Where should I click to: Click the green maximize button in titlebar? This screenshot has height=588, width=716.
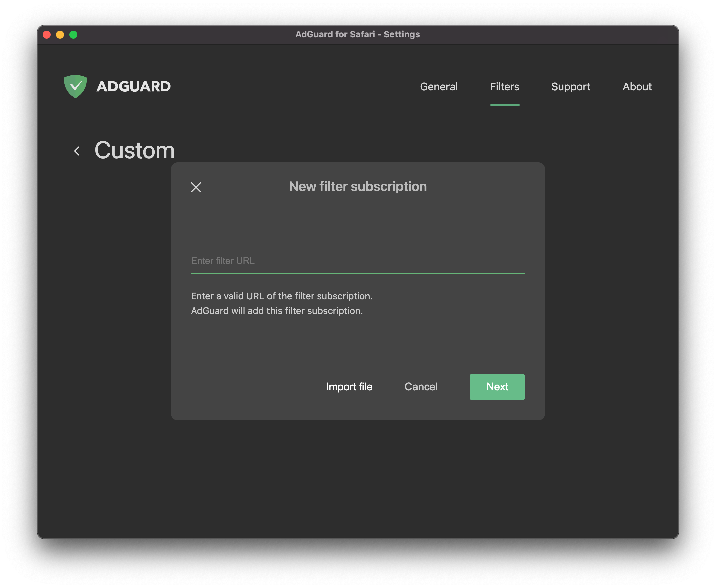click(74, 34)
